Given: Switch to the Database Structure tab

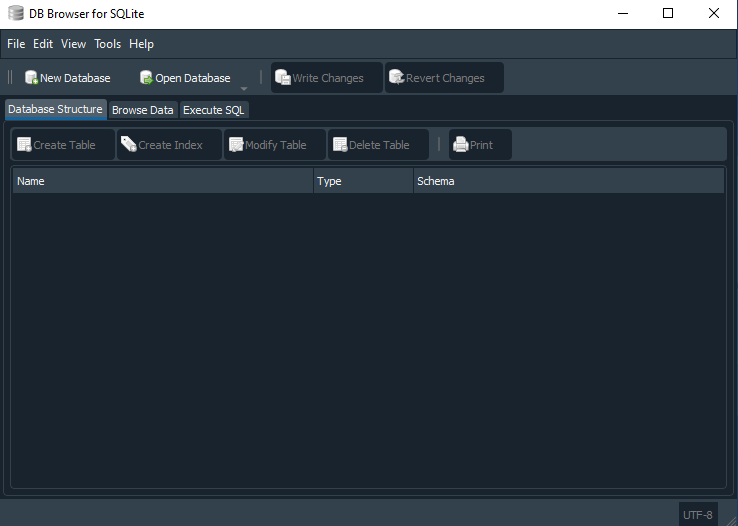Looking at the screenshot, I should pyautogui.click(x=56, y=109).
